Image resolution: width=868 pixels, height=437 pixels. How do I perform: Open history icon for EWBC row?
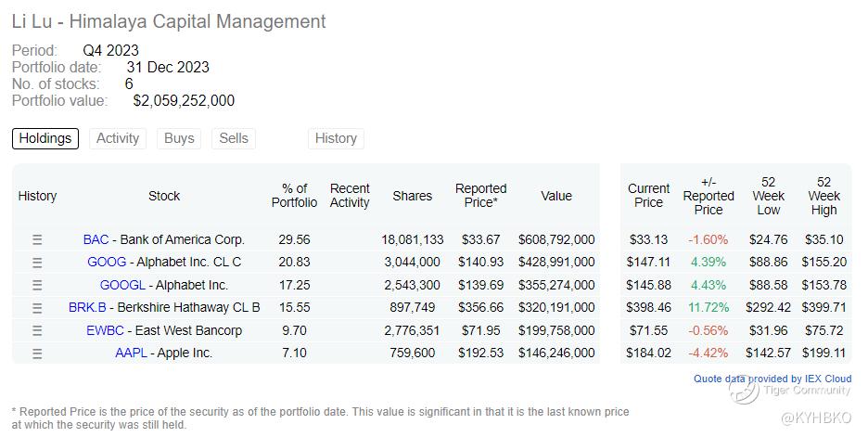[37, 330]
